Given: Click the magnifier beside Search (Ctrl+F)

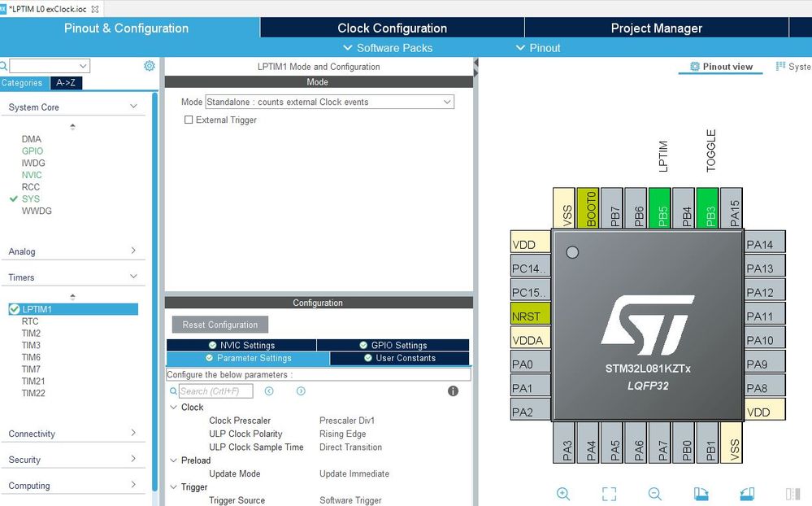Looking at the screenshot, I should coord(173,391).
